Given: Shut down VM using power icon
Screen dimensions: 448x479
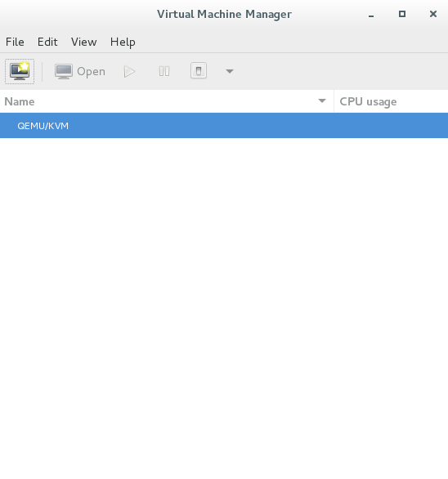Looking at the screenshot, I should coord(199,71).
